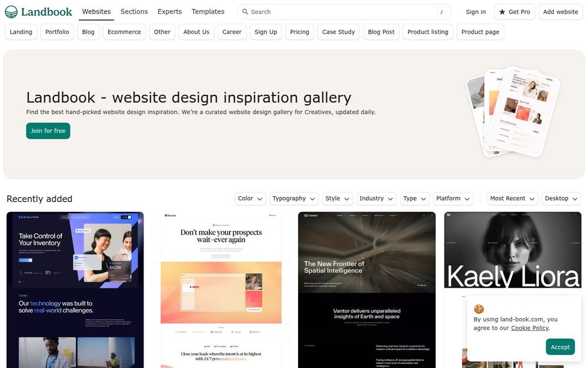Click the stacked phone mockups illustration
This screenshot has width=588, height=368.
point(513,112)
